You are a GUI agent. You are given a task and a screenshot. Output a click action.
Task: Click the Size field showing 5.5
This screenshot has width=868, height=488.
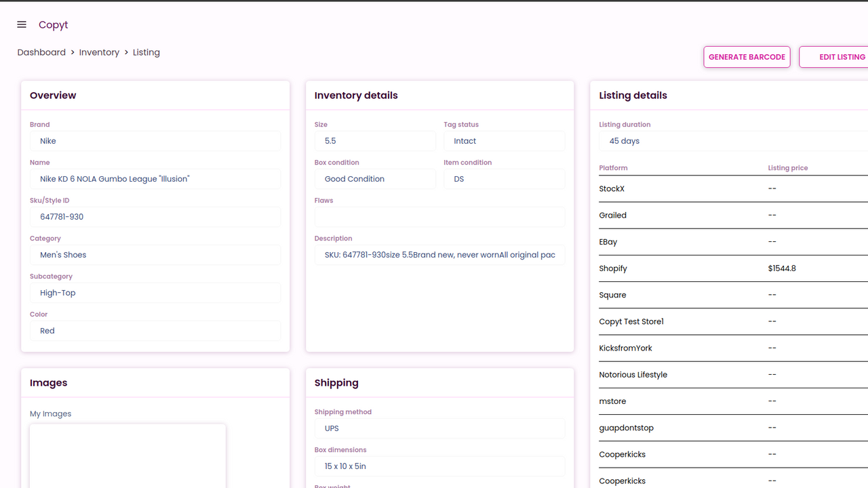click(x=375, y=141)
